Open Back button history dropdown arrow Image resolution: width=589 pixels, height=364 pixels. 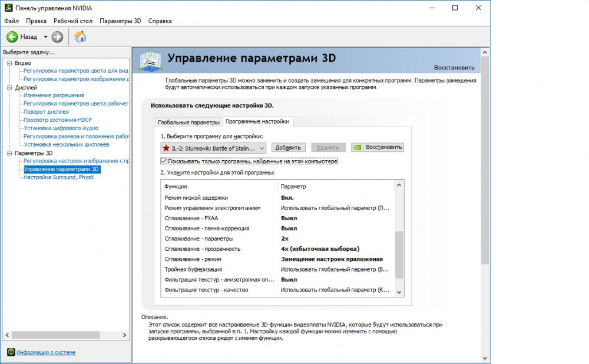(45, 37)
